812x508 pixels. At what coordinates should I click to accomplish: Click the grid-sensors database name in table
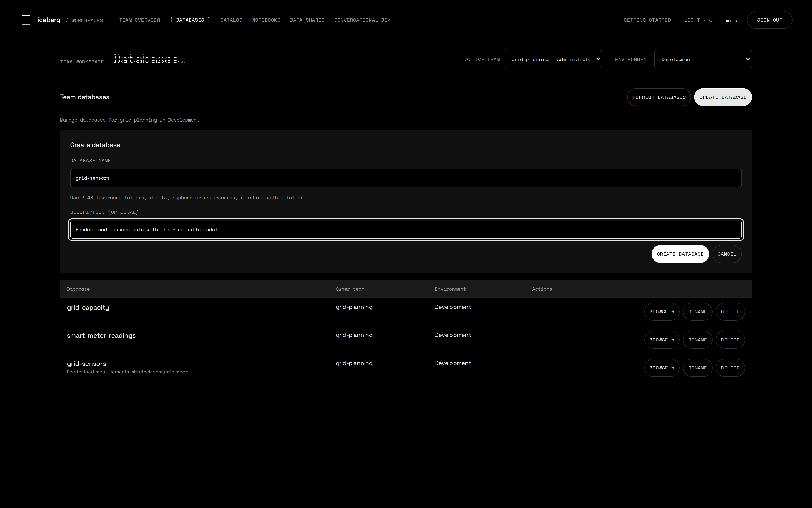pyautogui.click(x=86, y=364)
